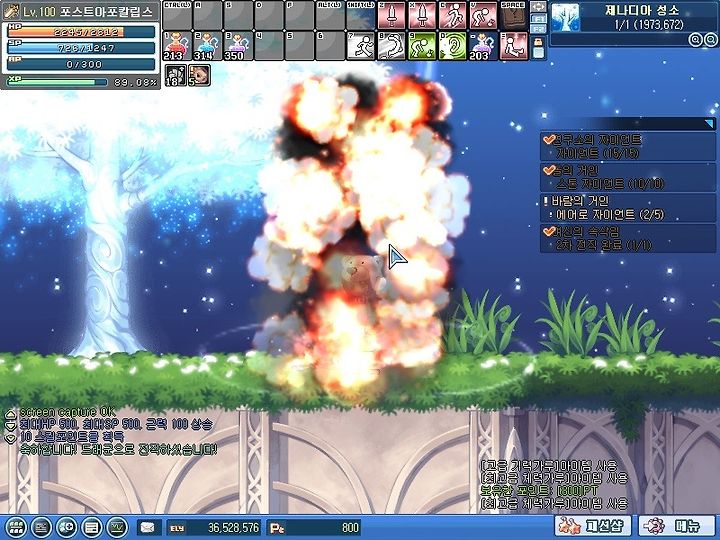
Task: Open the third round icon in bottom bar
Action: tap(66, 527)
